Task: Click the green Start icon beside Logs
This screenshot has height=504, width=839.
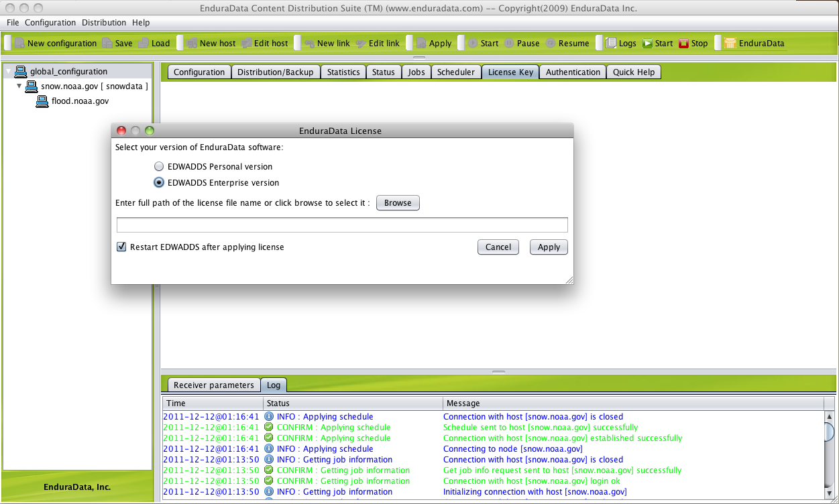Action: click(647, 43)
